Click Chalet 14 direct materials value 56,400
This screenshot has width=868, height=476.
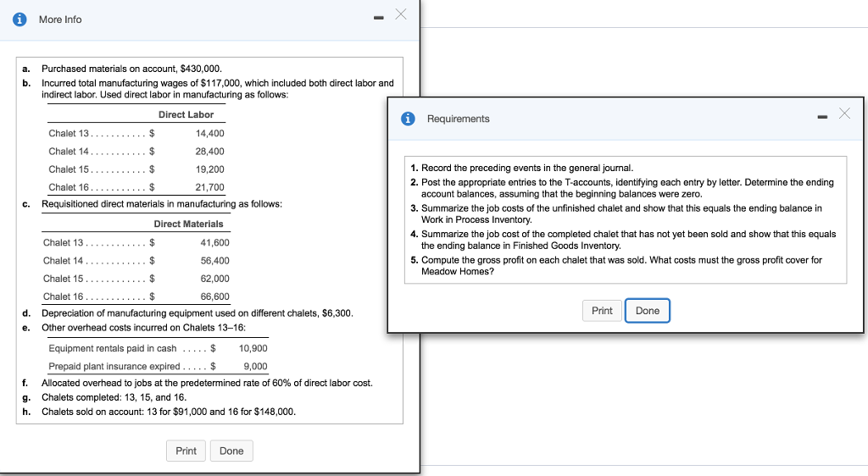214,261
